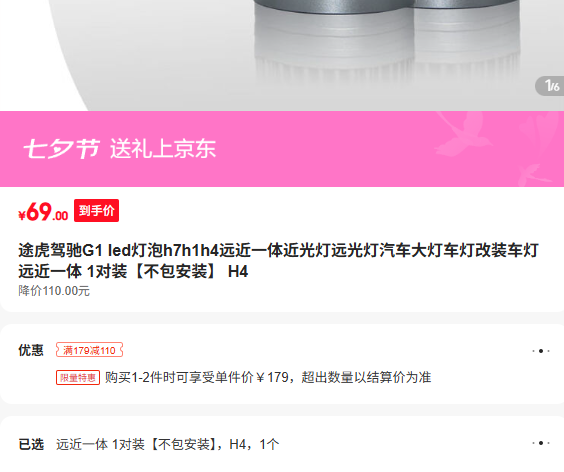564x472 pixels.
Task: Tap the 降价110.00元 price drop note
Action: coord(54,291)
